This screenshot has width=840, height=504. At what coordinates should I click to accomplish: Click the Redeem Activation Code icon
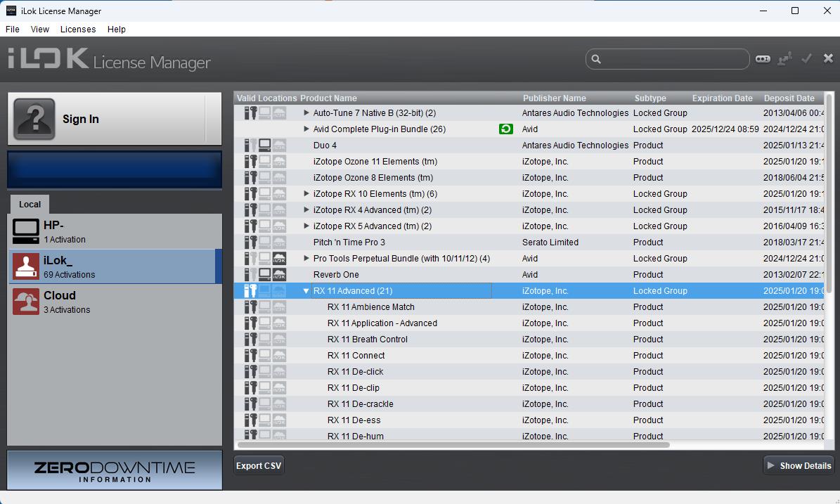click(763, 59)
